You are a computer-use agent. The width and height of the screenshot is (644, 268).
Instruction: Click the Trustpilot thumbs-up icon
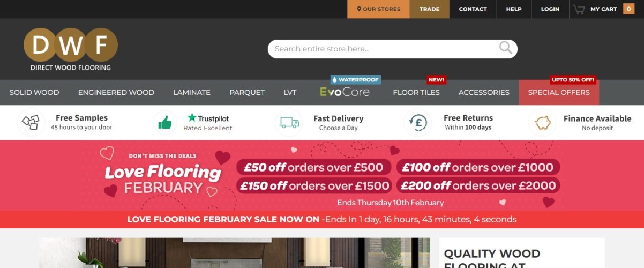pyautogui.click(x=165, y=123)
